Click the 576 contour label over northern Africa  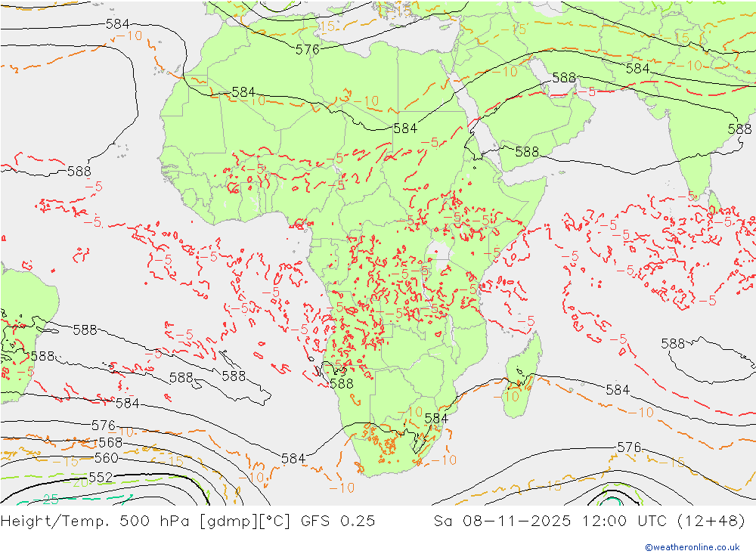308,50
